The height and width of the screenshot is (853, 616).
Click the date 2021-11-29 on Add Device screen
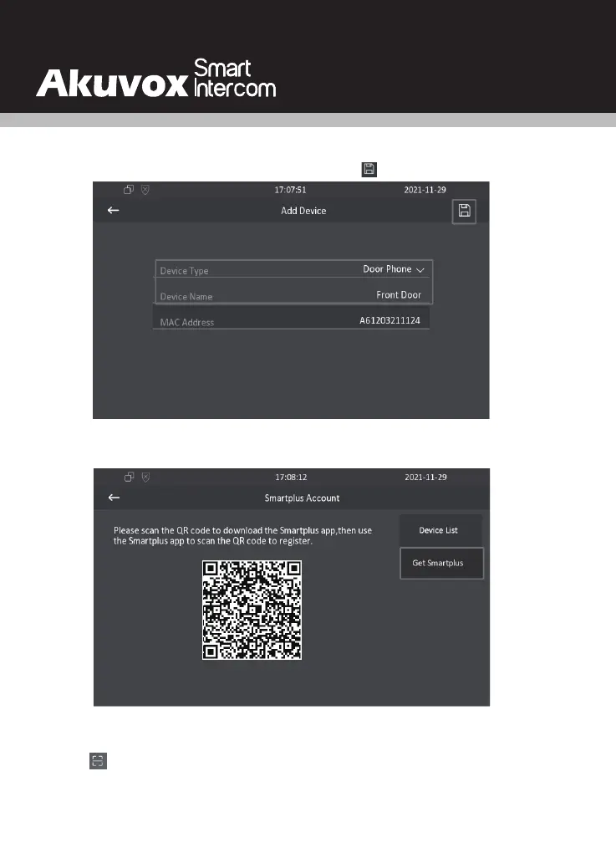[x=425, y=190]
